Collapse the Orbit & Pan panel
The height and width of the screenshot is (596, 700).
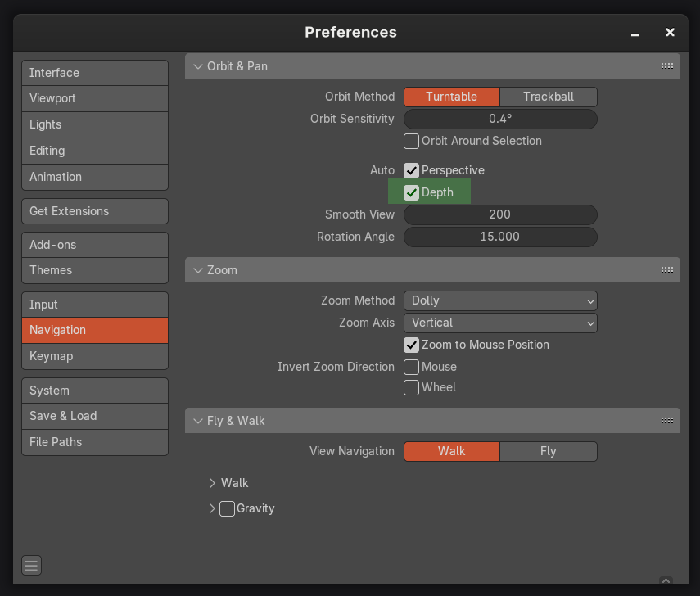point(198,66)
